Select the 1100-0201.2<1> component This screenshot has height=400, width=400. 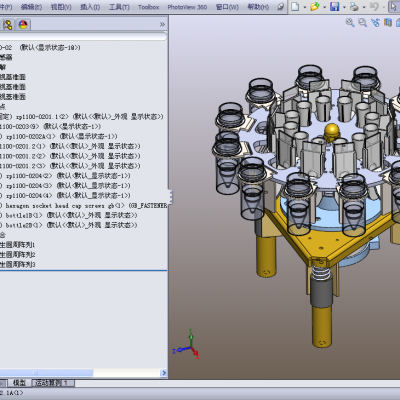(x=70, y=146)
